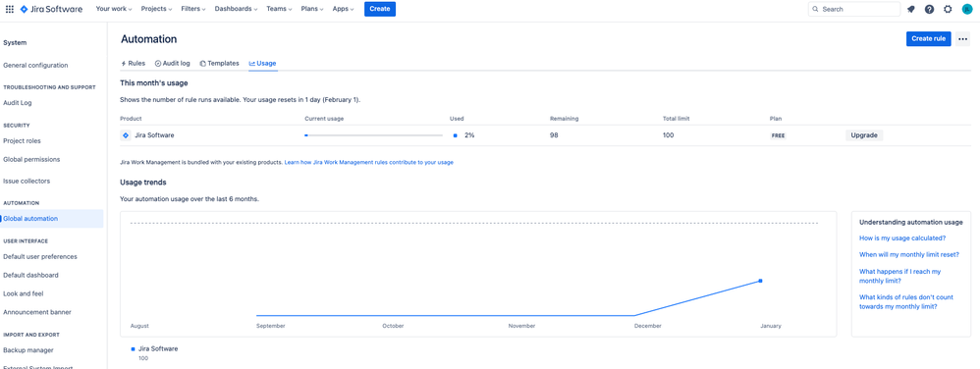The height and width of the screenshot is (369, 980).
Task: Click the FREE plan badge
Action: pyautogui.click(x=778, y=135)
